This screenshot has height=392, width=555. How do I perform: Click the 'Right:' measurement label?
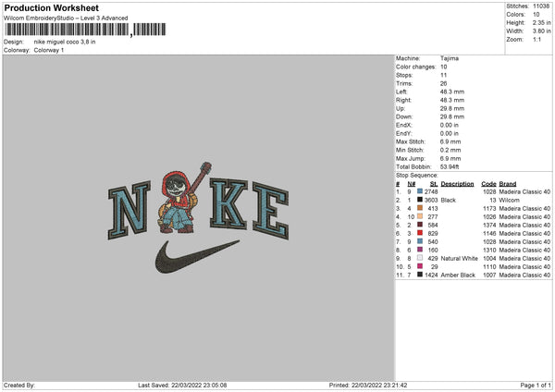(403, 100)
